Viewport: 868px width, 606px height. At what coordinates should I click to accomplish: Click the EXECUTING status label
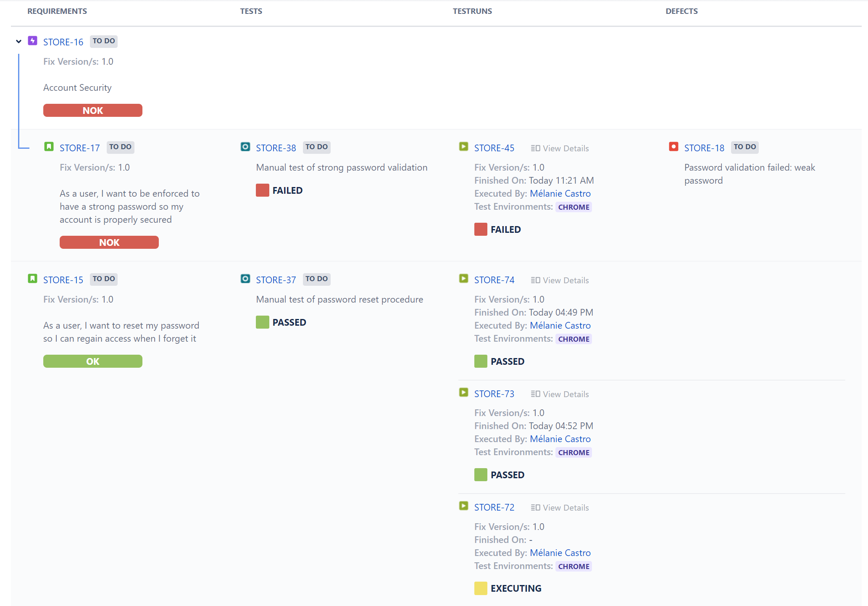pyautogui.click(x=516, y=588)
